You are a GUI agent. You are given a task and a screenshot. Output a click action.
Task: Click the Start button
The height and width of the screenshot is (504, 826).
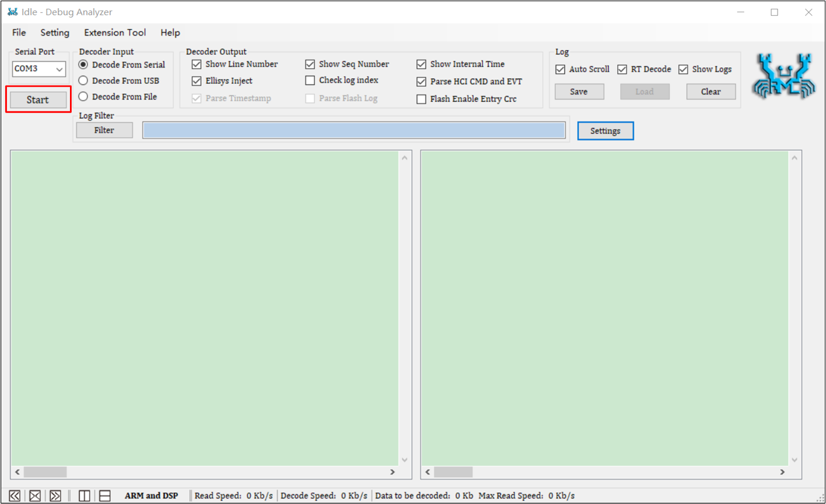click(x=38, y=100)
